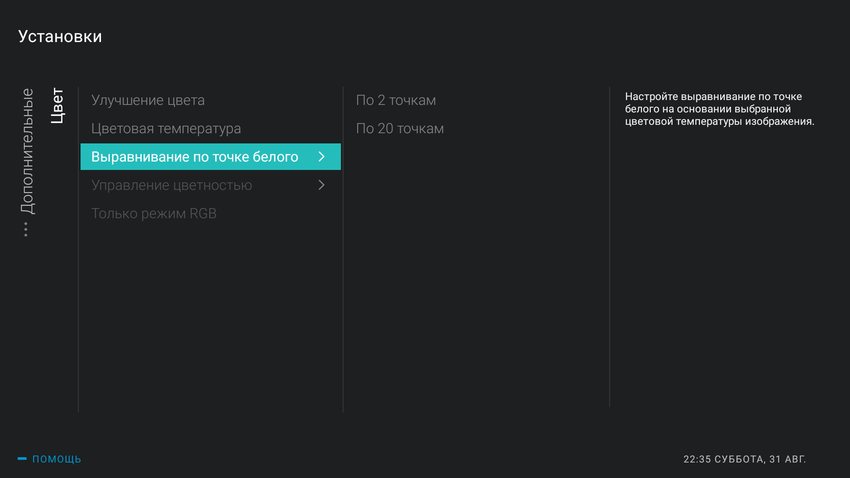This screenshot has width=850, height=478.
Task: Click the date СУББОТА, 31 АВГ.
Action: 760,459
